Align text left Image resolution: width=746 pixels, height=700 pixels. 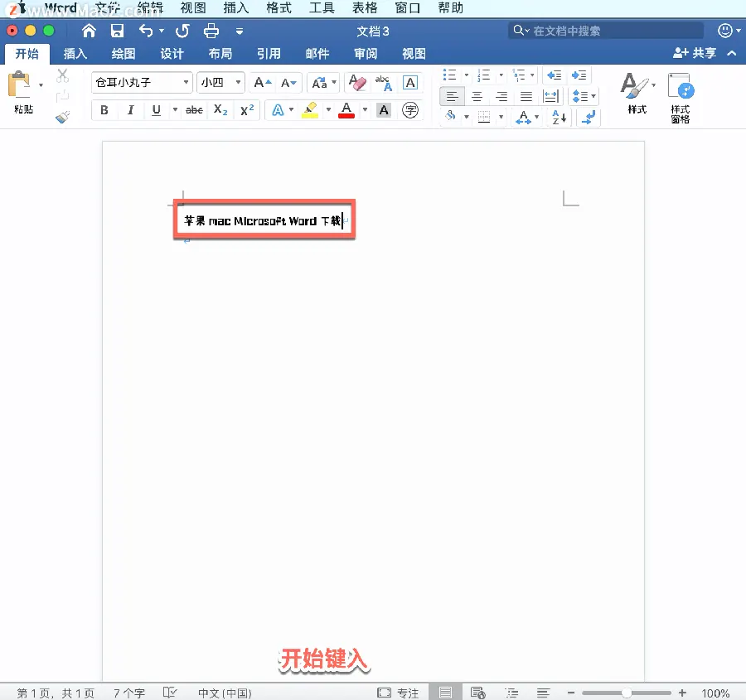click(x=452, y=97)
